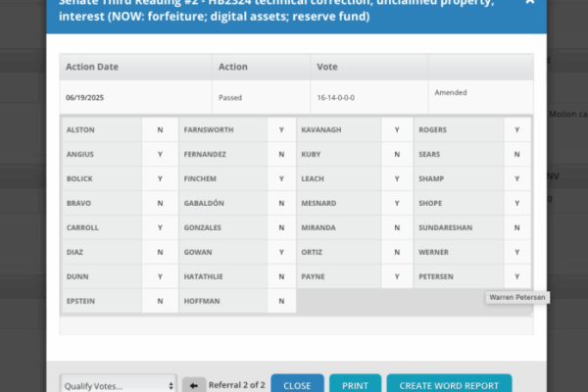
Task: Click the PRINT button
Action: [355, 384]
